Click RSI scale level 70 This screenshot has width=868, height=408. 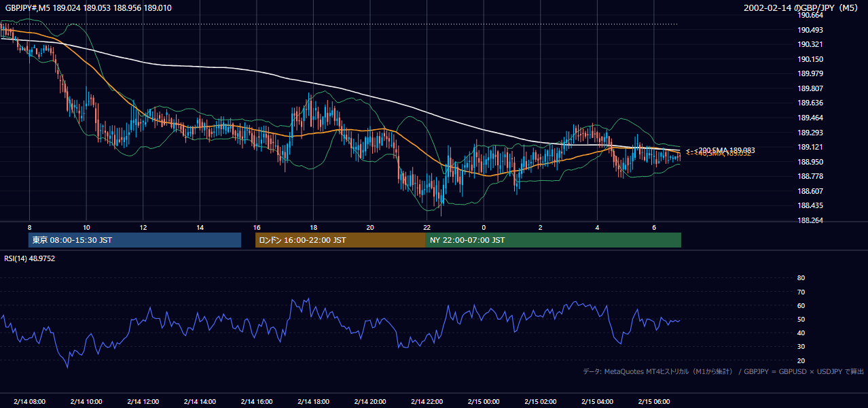801,292
